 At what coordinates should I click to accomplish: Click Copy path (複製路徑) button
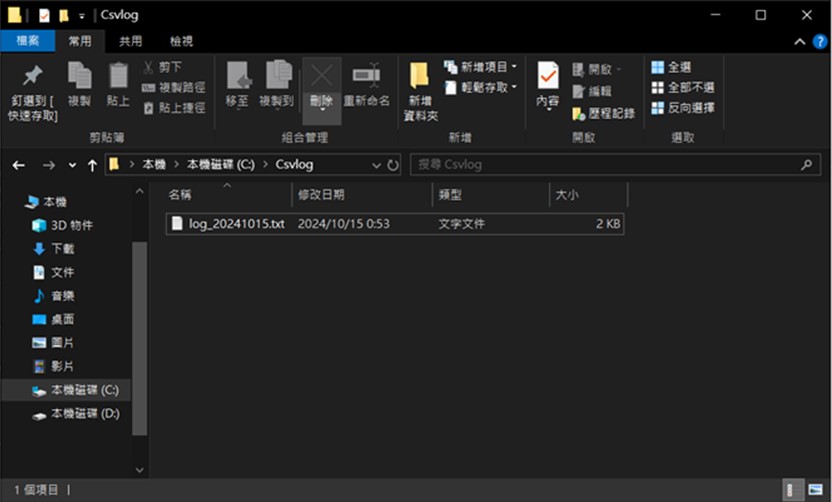[174, 87]
